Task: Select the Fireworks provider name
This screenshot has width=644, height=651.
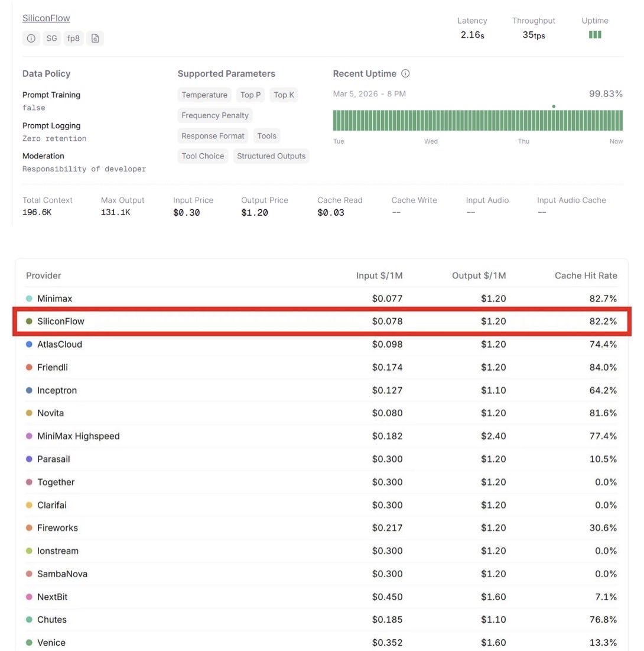Action: point(58,527)
